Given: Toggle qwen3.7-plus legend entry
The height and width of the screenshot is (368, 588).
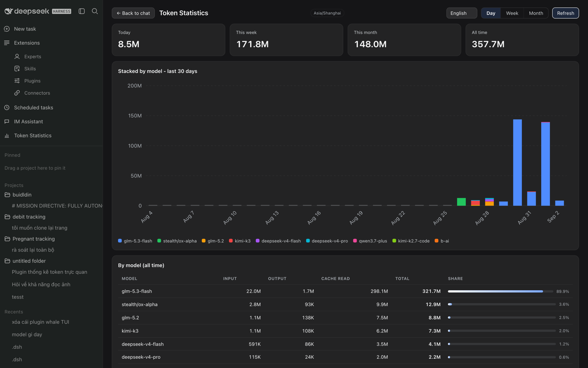Looking at the screenshot, I should click(370, 241).
